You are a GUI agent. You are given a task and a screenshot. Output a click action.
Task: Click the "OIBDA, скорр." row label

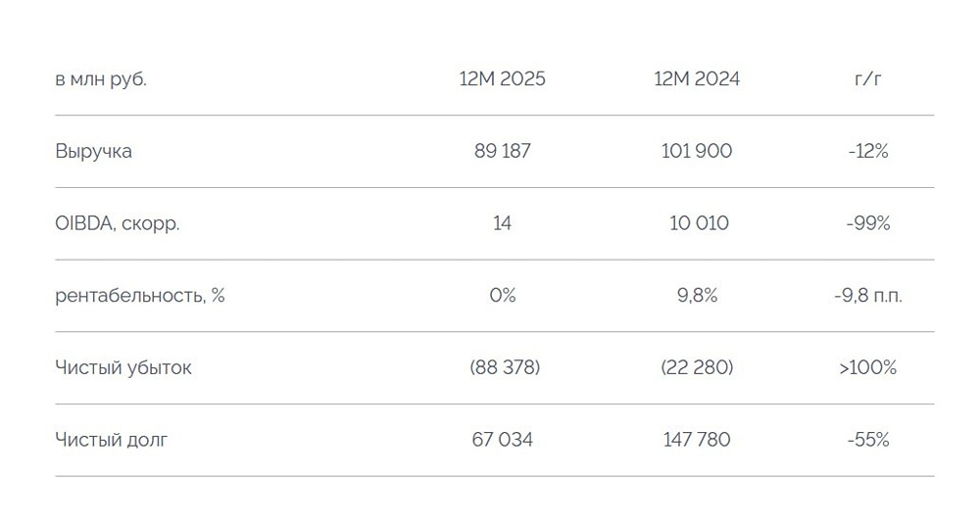click(118, 223)
